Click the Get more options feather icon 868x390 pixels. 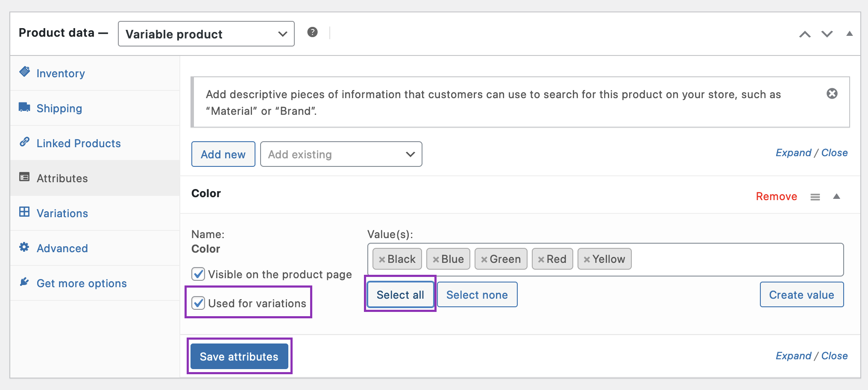[25, 282]
